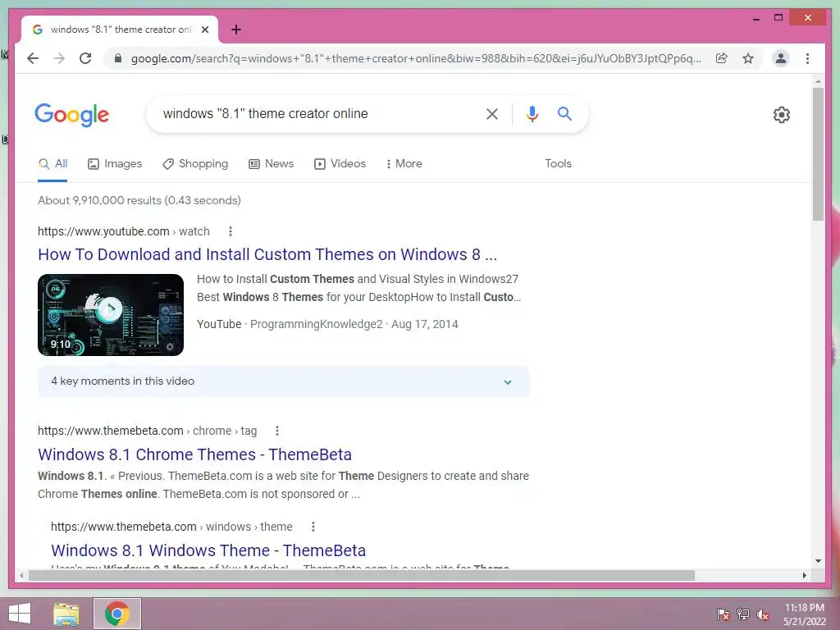This screenshot has height=630, width=840.
Task: Open Action Center flag in the tray
Action: point(723,614)
